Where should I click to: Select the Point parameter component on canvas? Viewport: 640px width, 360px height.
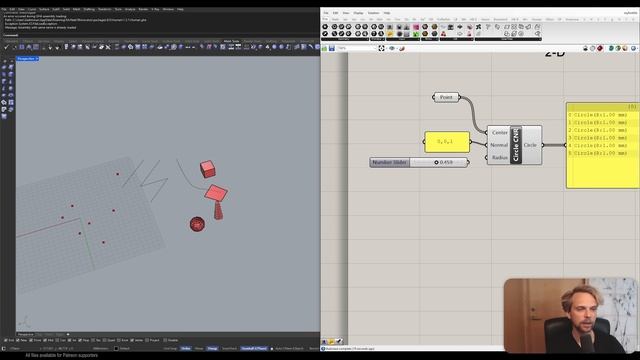[446, 97]
